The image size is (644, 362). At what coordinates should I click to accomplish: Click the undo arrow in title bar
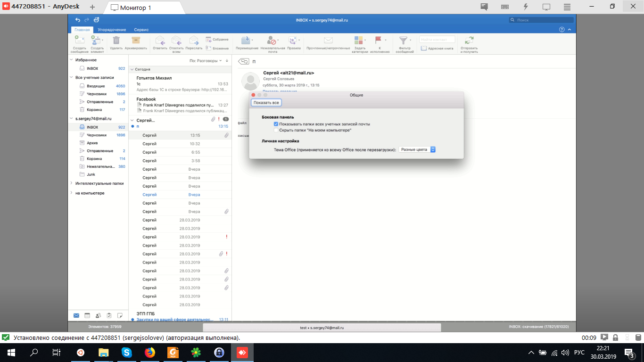[78, 20]
